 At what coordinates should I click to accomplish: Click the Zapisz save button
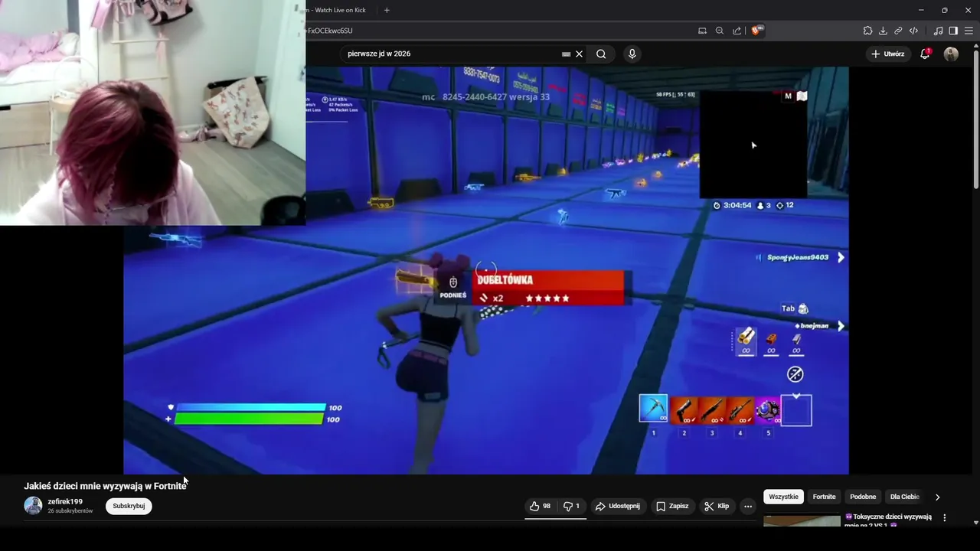pos(672,506)
